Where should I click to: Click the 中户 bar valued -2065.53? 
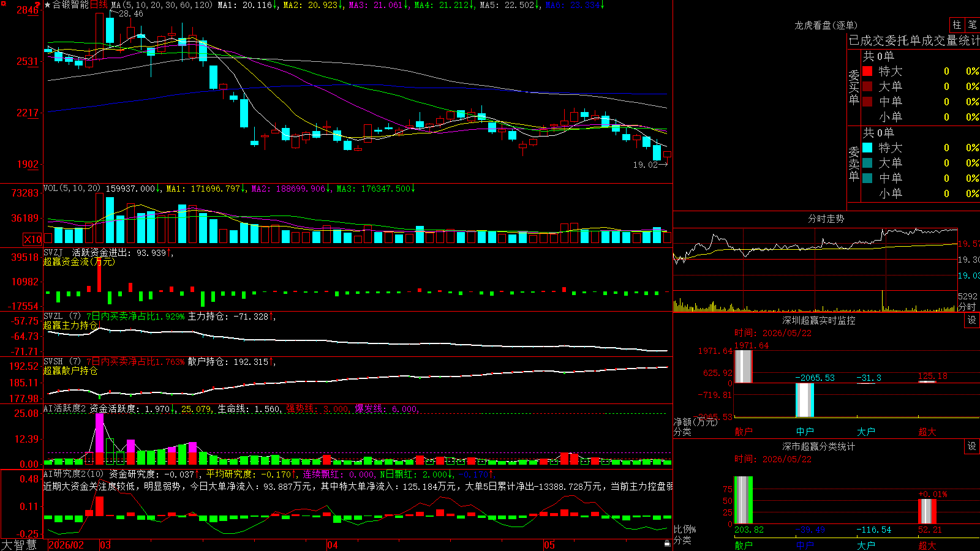805,400
